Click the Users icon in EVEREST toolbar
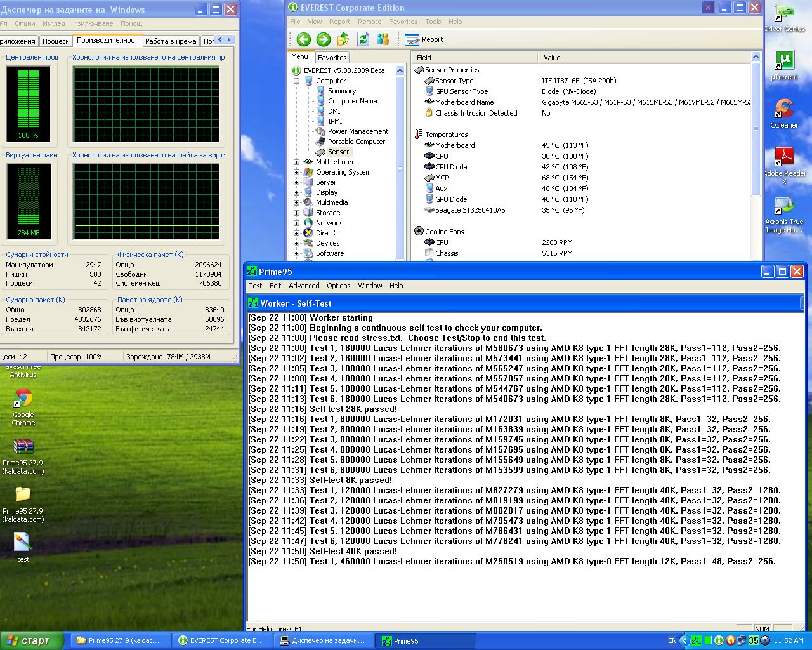This screenshot has height=650, width=812. click(383, 39)
